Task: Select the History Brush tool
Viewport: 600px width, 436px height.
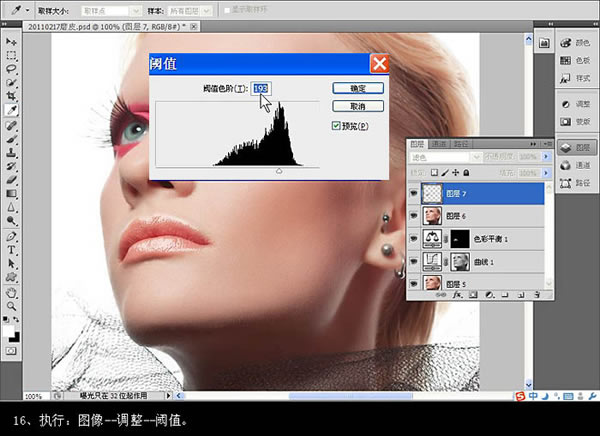Action: point(11,166)
